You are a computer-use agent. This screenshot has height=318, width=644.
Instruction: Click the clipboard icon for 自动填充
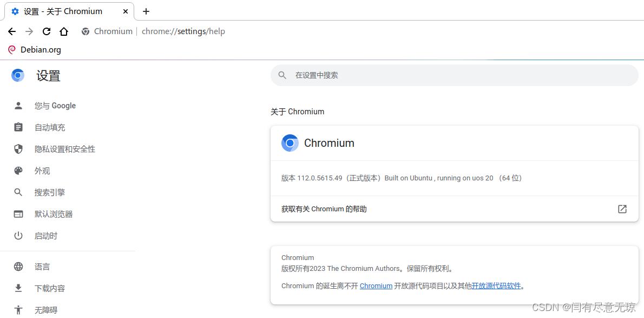point(18,127)
